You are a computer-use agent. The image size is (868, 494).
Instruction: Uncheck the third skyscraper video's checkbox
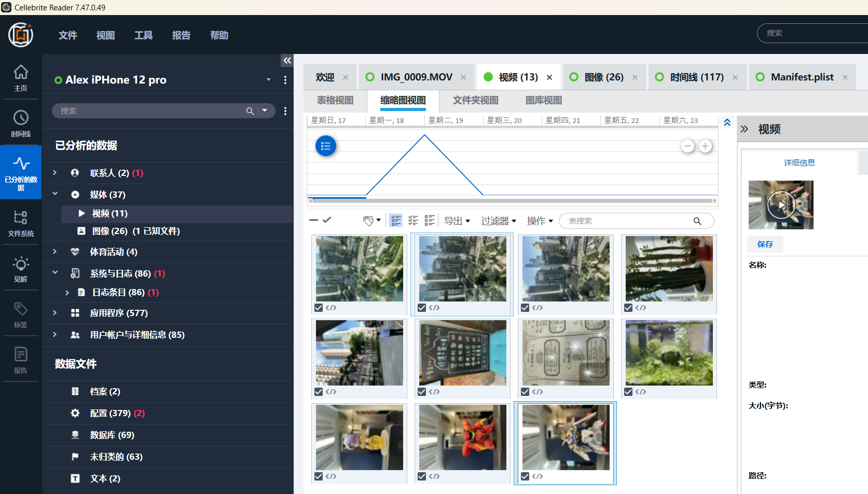pos(525,308)
